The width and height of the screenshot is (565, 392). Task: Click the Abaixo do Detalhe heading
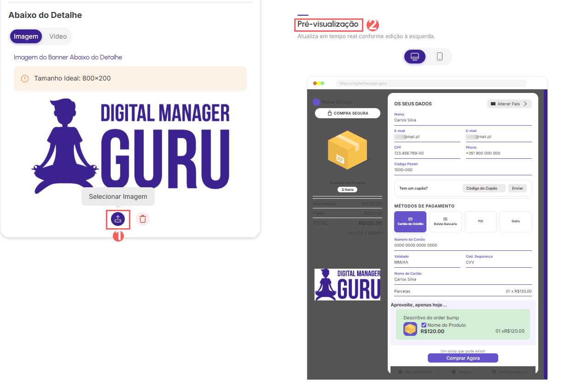click(x=45, y=15)
